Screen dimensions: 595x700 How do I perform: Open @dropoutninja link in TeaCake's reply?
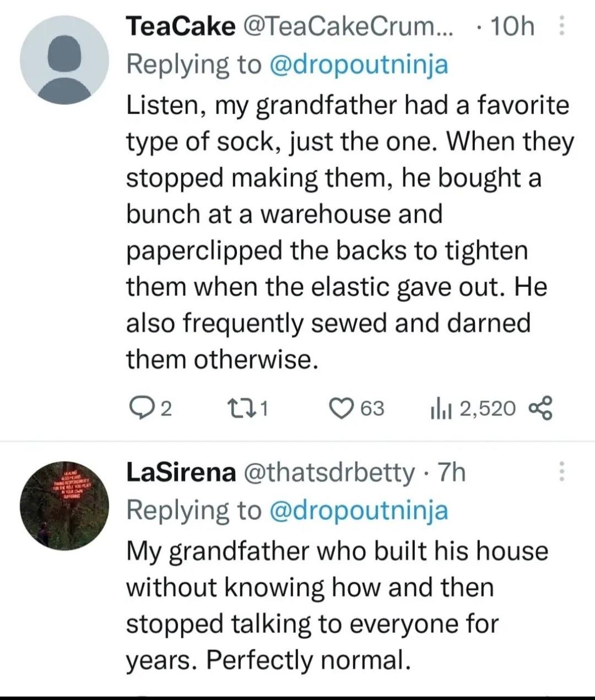(x=359, y=64)
